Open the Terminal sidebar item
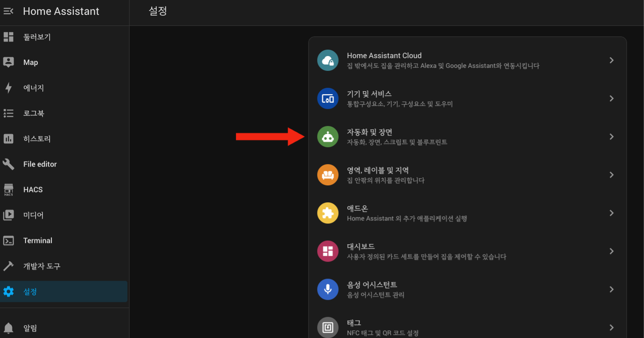Viewport: 644px width, 338px height. click(x=38, y=240)
